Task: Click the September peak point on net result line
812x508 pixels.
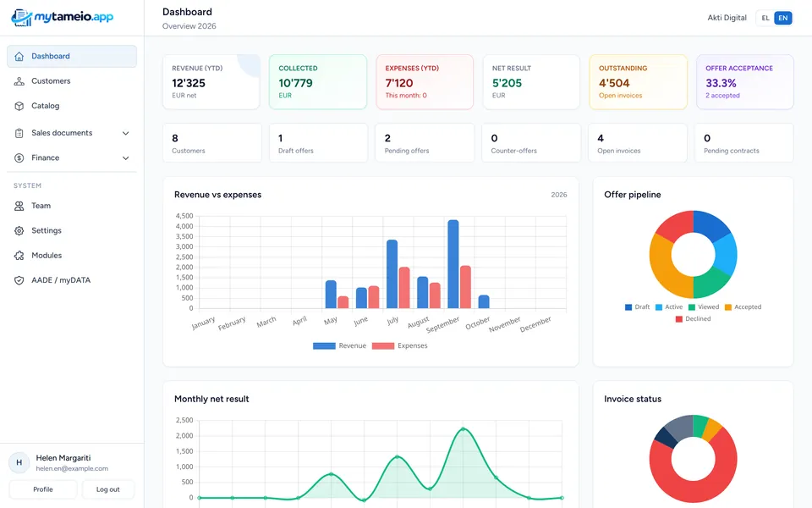Action: tap(463, 428)
